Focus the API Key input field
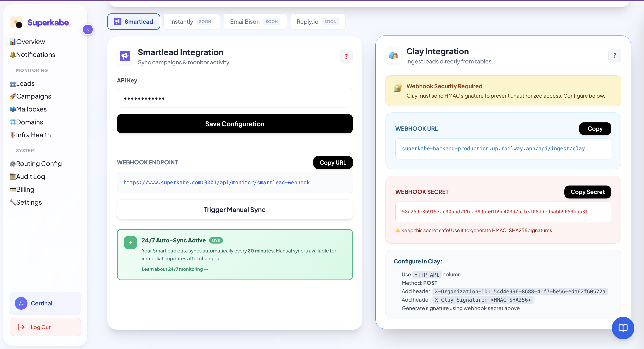 click(x=235, y=98)
